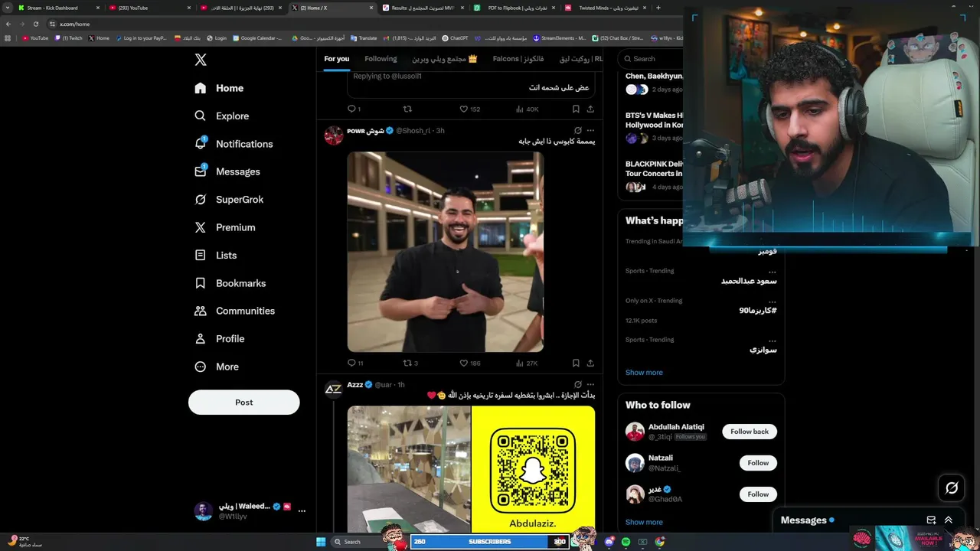Reload the x.com page
Viewport: 980px width, 551px height.
point(35,24)
